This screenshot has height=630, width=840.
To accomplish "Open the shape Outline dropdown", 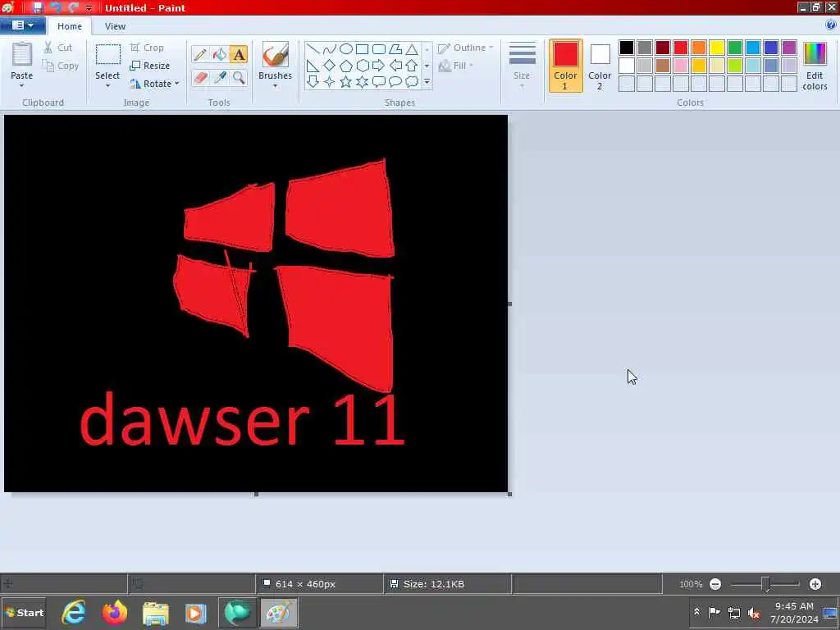I will pyautogui.click(x=466, y=48).
